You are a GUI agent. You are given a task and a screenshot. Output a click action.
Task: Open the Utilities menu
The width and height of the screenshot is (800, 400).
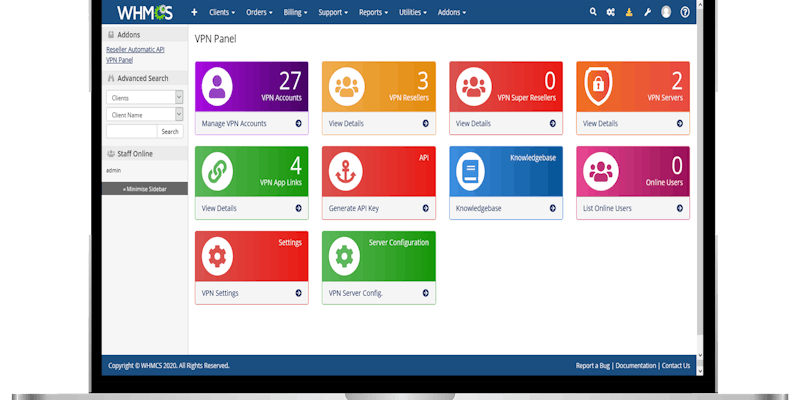(x=413, y=12)
